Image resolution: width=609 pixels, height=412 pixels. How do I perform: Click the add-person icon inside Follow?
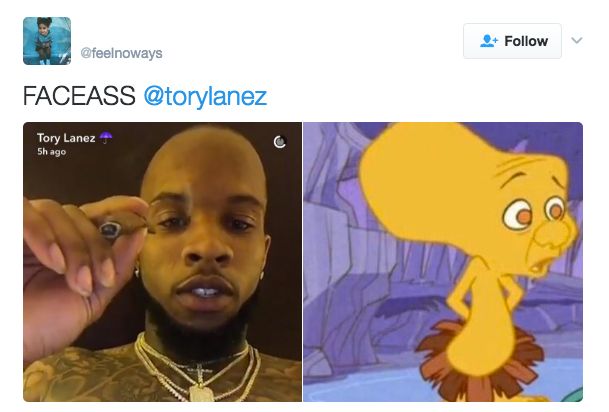coord(488,41)
